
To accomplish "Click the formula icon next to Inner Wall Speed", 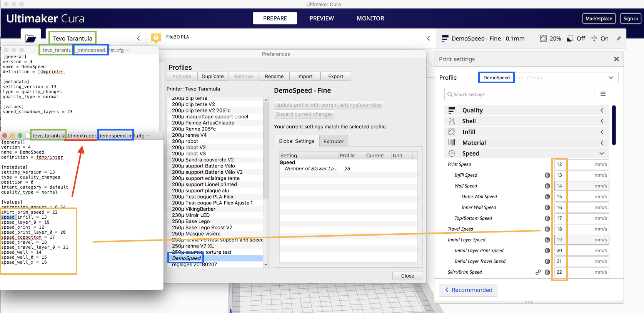I will tap(547, 208).
